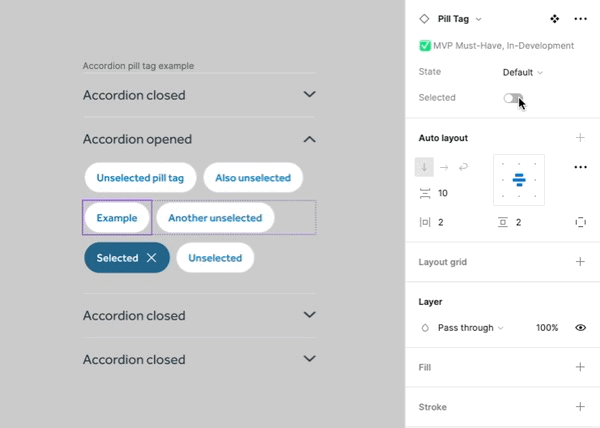Viewport: 600px width, 428px height.
Task: Select wrap layout direction icon
Action: coord(463,167)
